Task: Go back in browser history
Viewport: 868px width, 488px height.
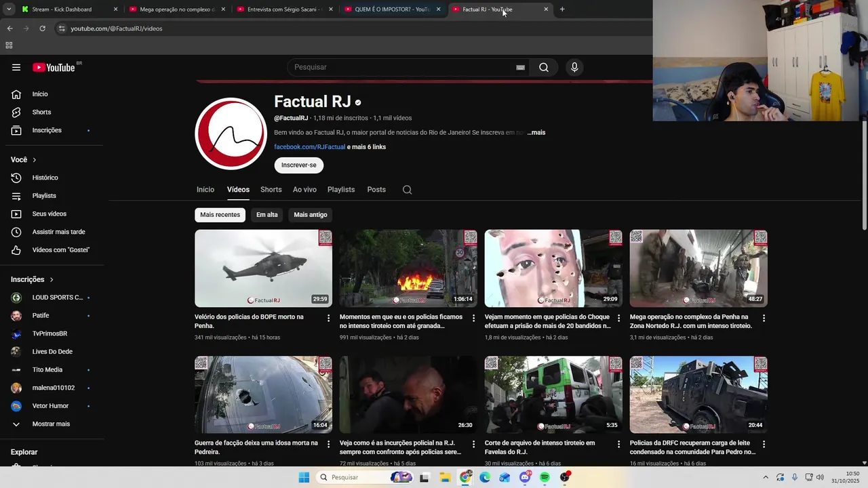Action: (x=9, y=28)
